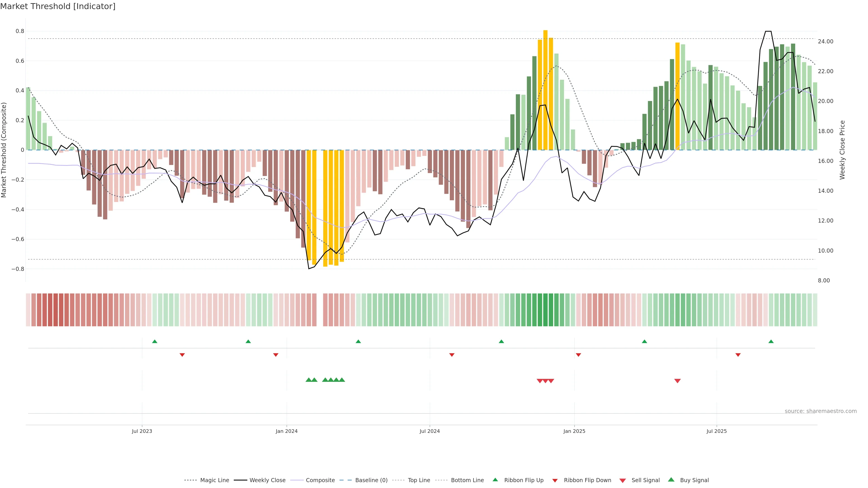Click the Jan 2024 x-axis label
Image resolution: width=868 pixels, height=488 pixels.
coord(286,431)
